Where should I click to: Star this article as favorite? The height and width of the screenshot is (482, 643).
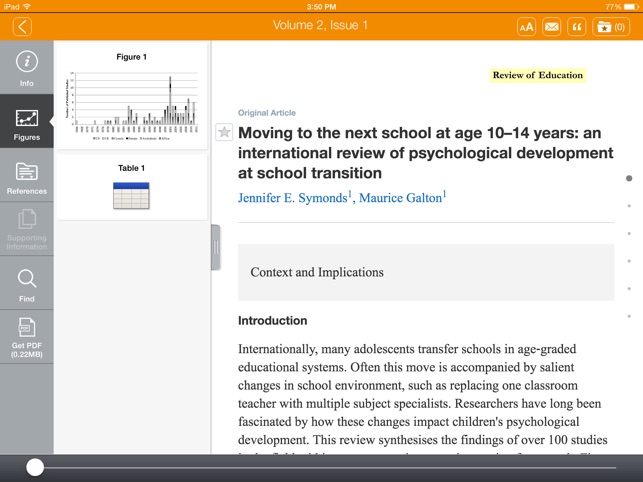224,132
